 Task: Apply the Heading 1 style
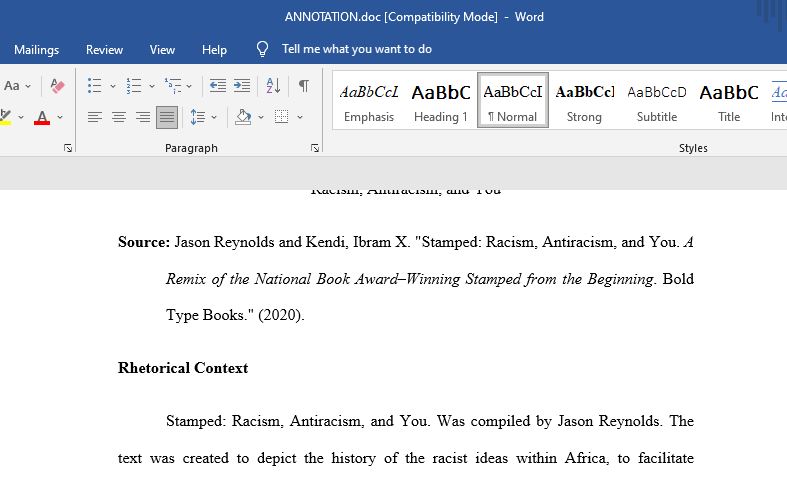441,100
